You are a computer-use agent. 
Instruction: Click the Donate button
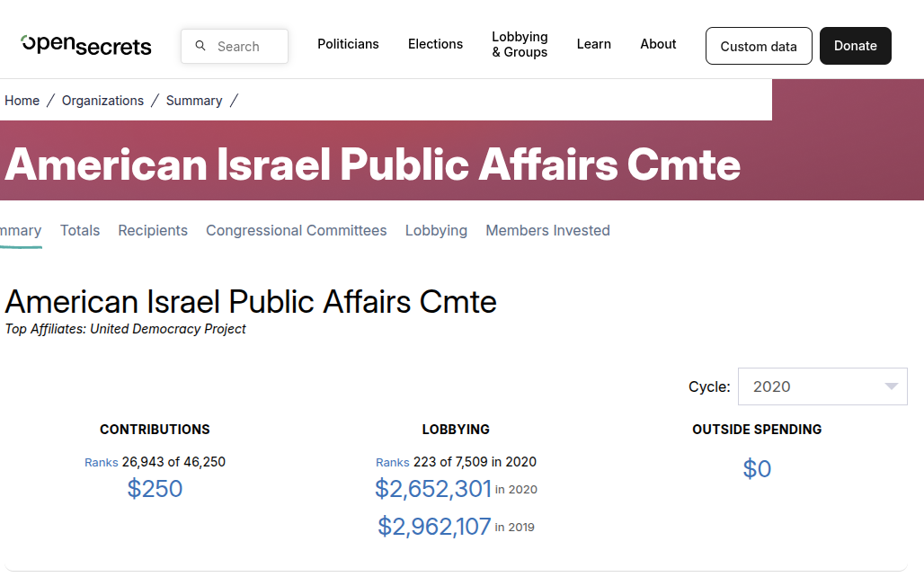(855, 46)
